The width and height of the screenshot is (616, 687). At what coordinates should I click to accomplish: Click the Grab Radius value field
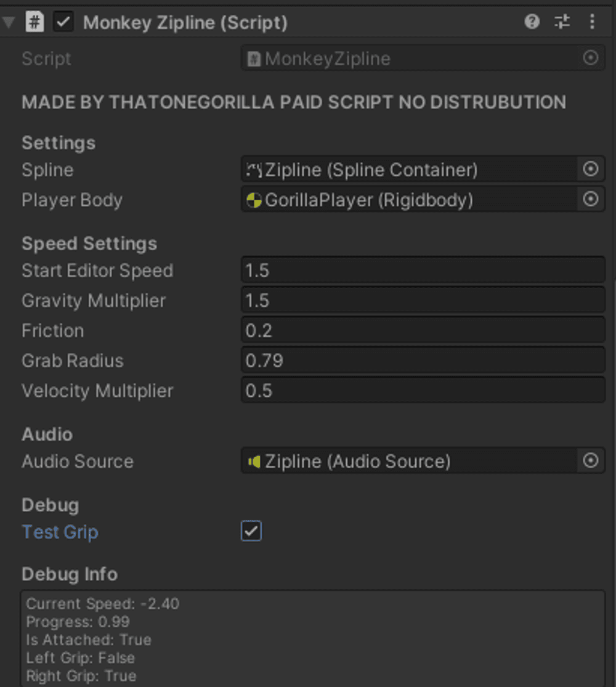[423, 360]
